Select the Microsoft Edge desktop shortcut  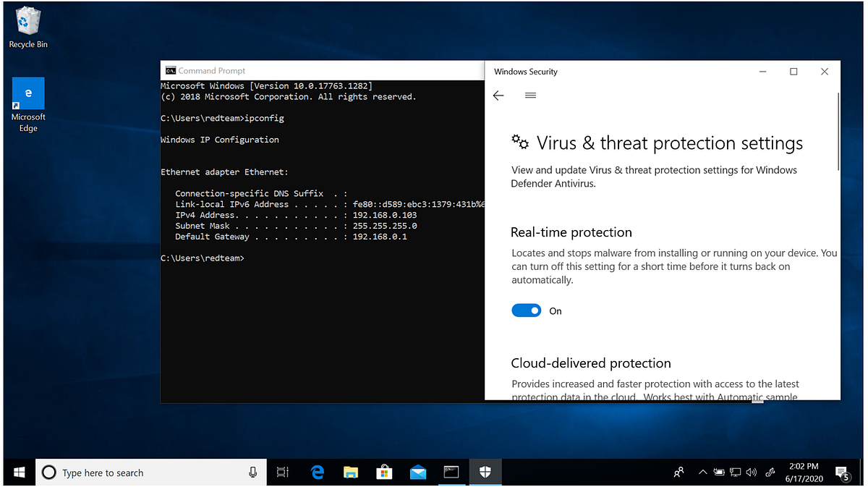(28, 105)
